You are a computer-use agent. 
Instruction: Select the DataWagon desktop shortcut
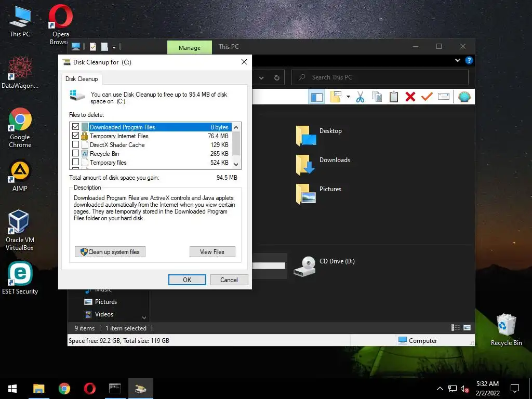[20, 72]
